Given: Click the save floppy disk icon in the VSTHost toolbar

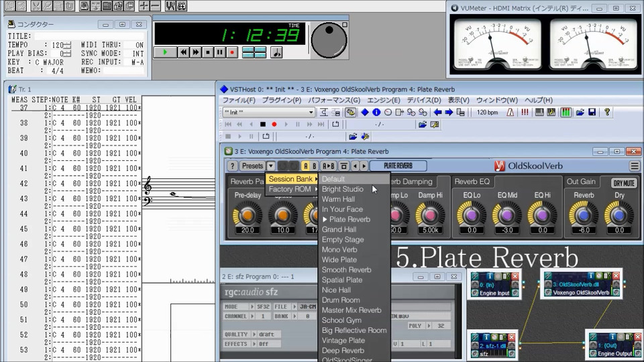Looking at the screenshot, I should click(x=592, y=112).
